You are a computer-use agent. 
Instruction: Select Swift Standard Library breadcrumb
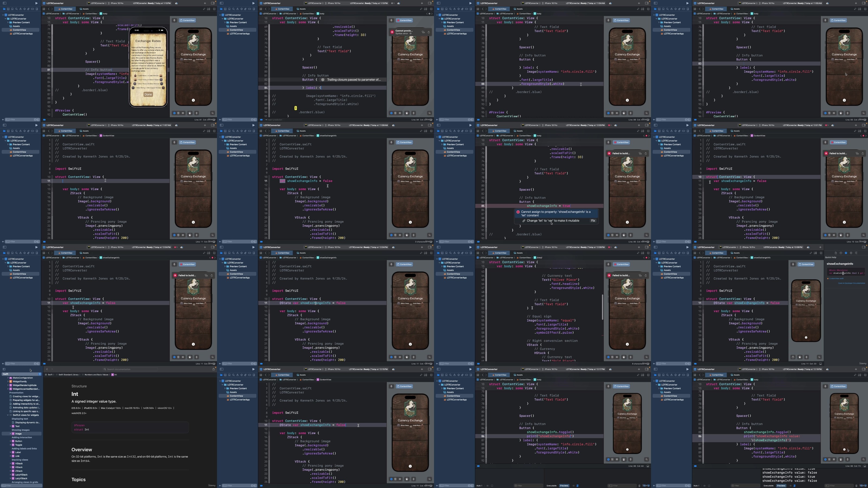68,375
